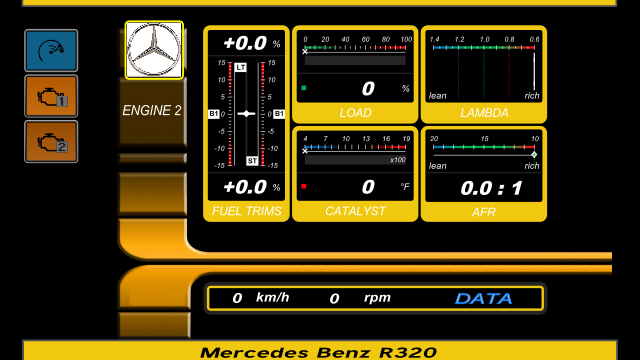Open the FUEL TRIMS panel

coord(246,124)
